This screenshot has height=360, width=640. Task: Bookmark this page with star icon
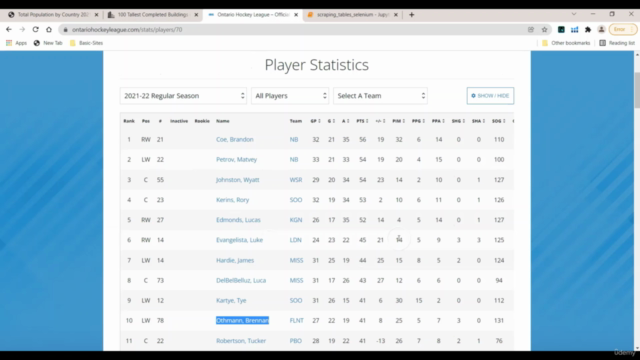[x=544, y=29]
